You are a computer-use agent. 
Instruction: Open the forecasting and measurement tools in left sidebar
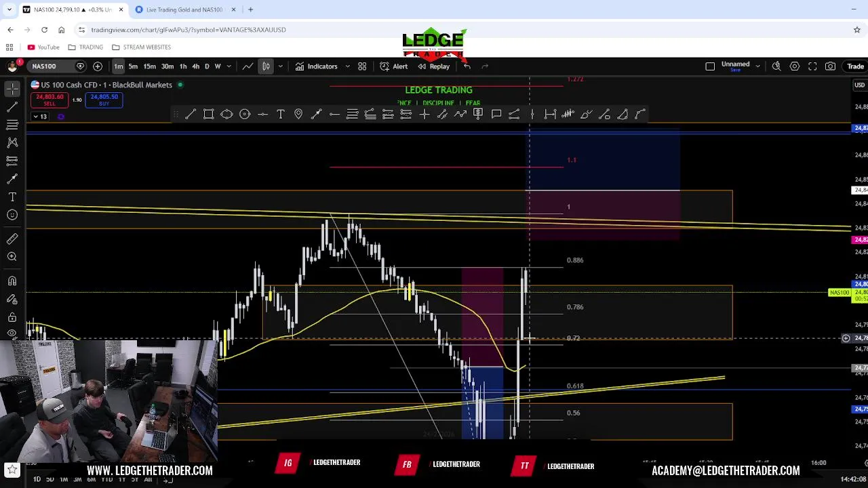coord(12,161)
